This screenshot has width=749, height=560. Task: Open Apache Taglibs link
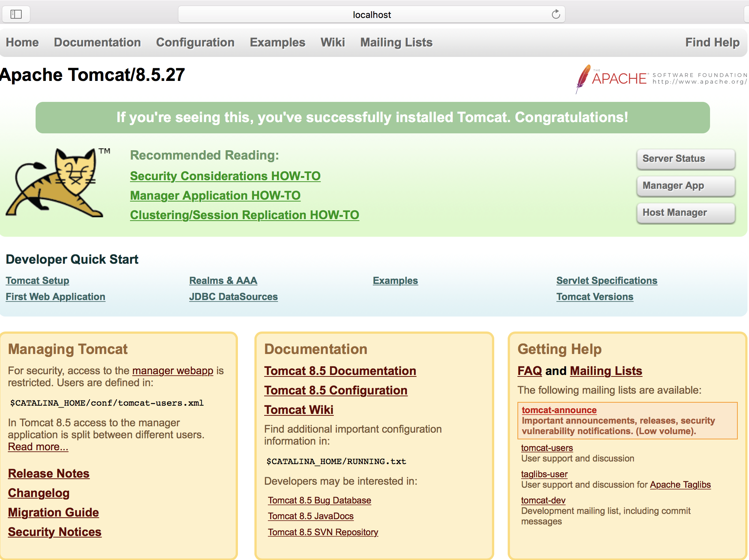coord(680,485)
